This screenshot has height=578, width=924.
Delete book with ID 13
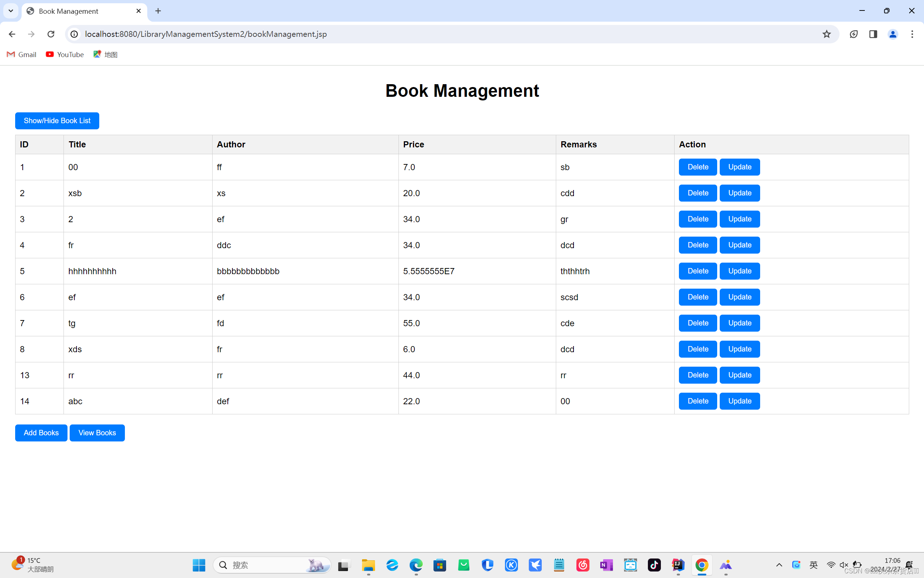point(698,375)
